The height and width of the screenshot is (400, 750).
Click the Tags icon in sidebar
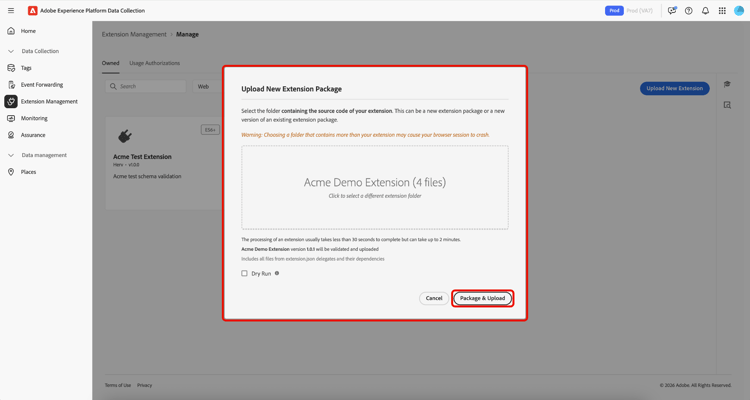tap(11, 68)
